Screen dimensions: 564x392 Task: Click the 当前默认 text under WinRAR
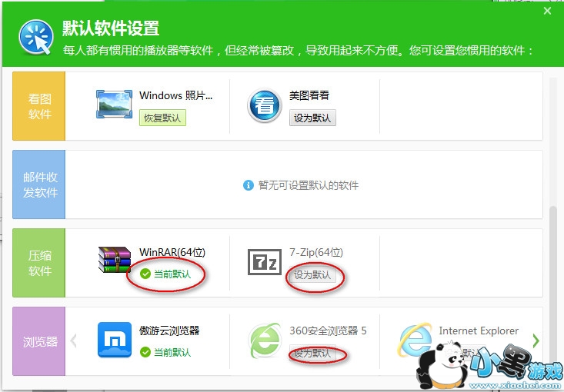tap(172, 274)
